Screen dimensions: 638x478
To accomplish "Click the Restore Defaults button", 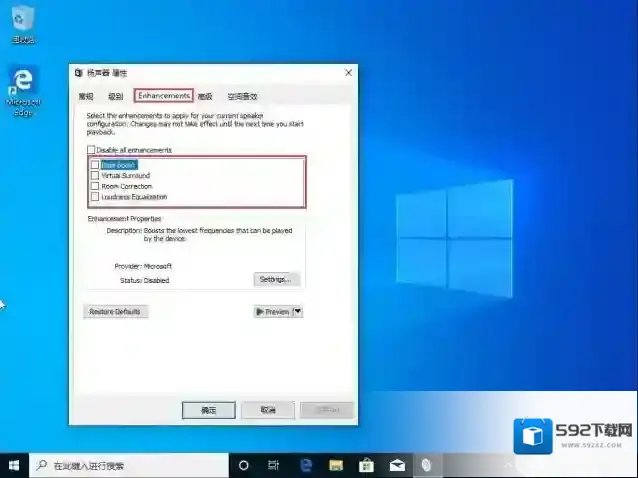I will point(115,312).
